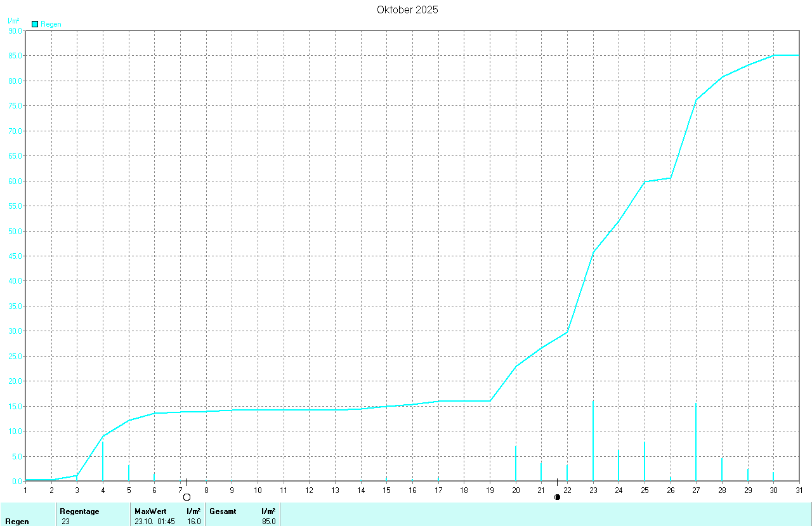Select the tallest rain bar at day 23

pyautogui.click(x=593, y=441)
